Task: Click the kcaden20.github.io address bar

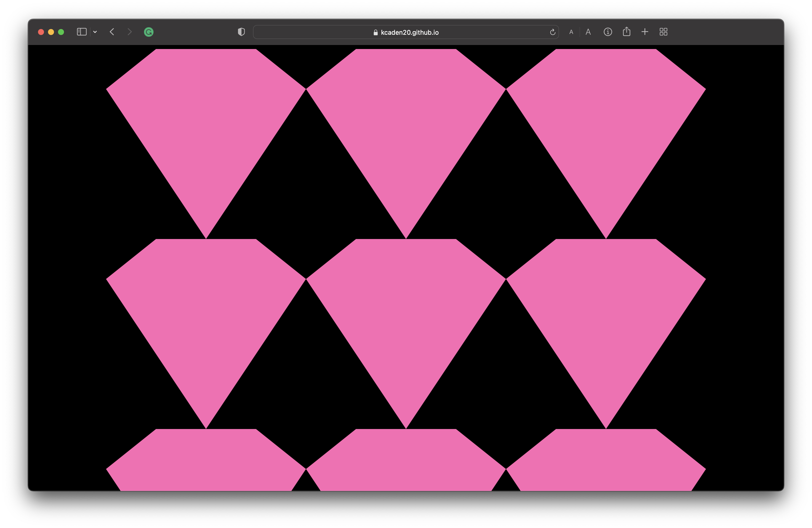Action: point(406,32)
